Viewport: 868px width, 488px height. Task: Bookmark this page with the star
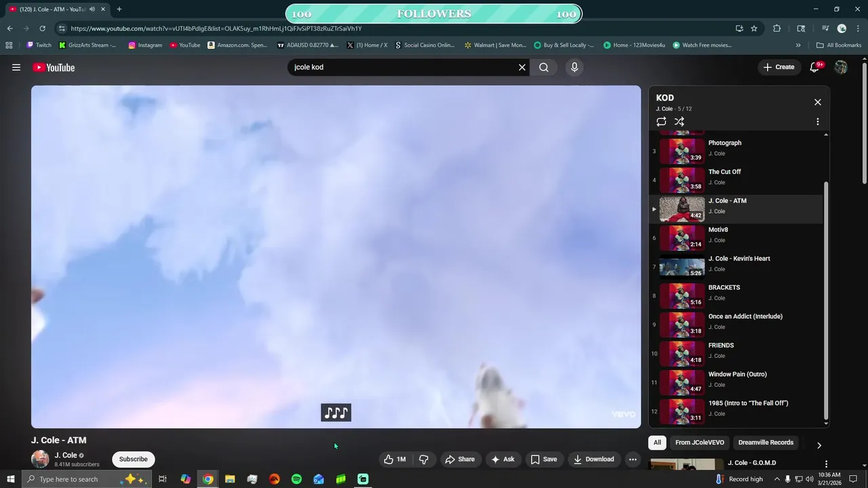pos(754,28)
